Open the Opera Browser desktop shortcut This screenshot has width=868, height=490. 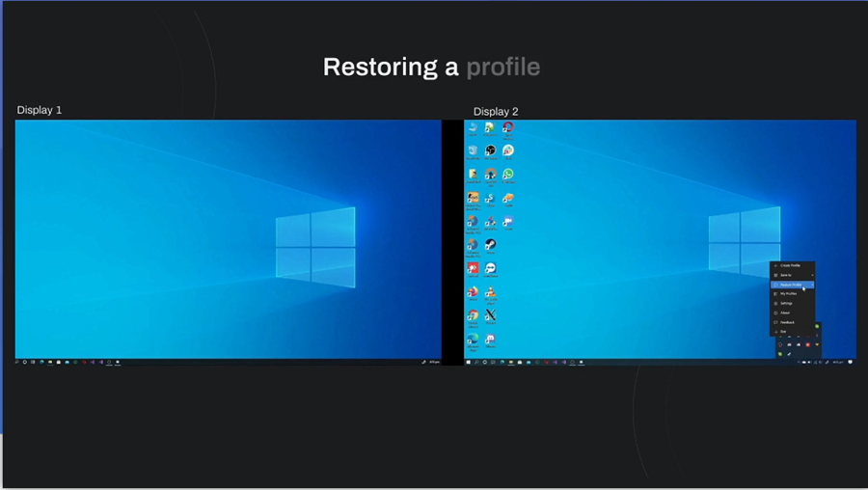[x=507, y=129]
